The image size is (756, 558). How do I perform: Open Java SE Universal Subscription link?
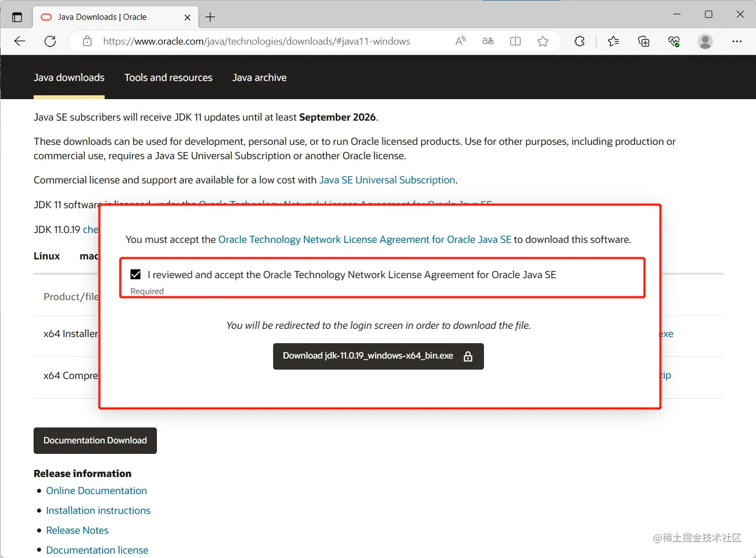coord(387,180)
